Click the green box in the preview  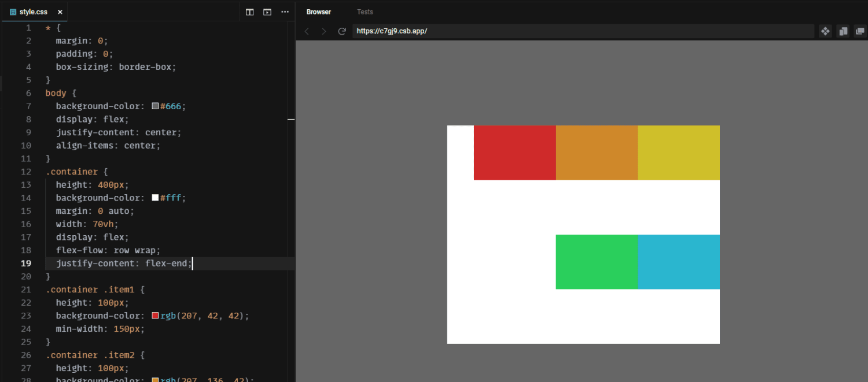597,262
